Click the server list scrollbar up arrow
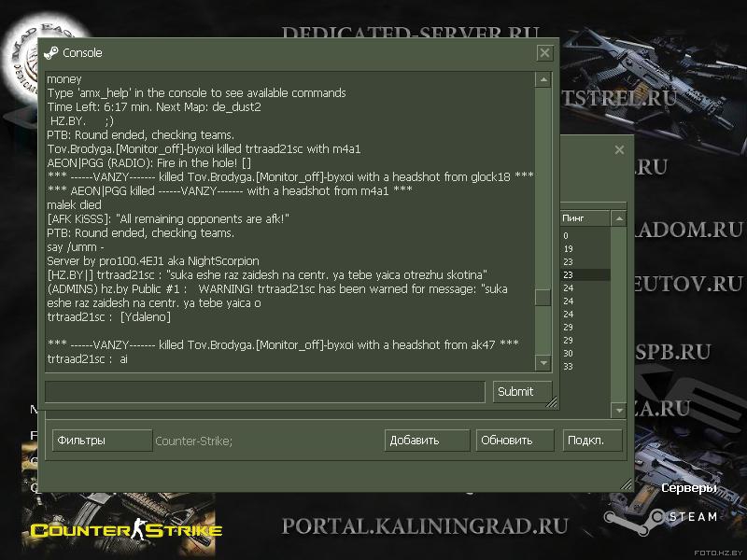 [619, 218]
